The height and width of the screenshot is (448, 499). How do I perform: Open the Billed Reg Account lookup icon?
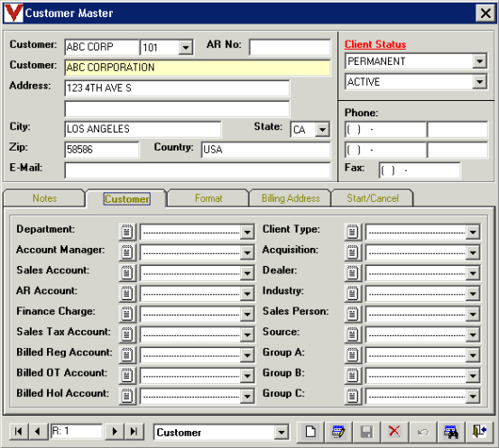click(x=127, y=355)
